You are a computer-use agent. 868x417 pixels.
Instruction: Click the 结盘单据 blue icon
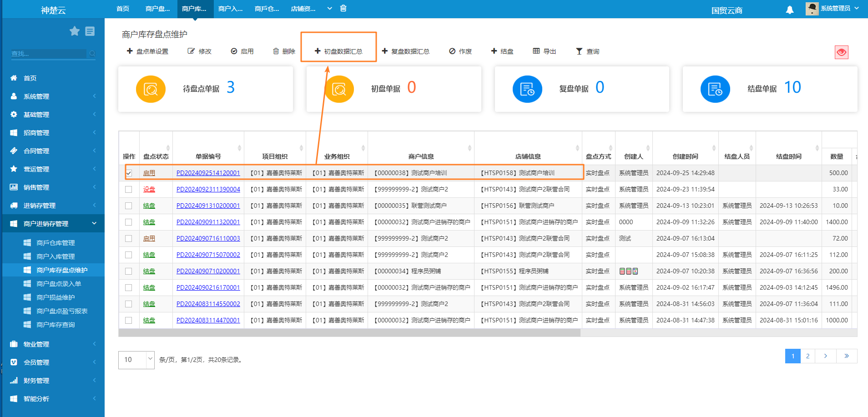715,89
